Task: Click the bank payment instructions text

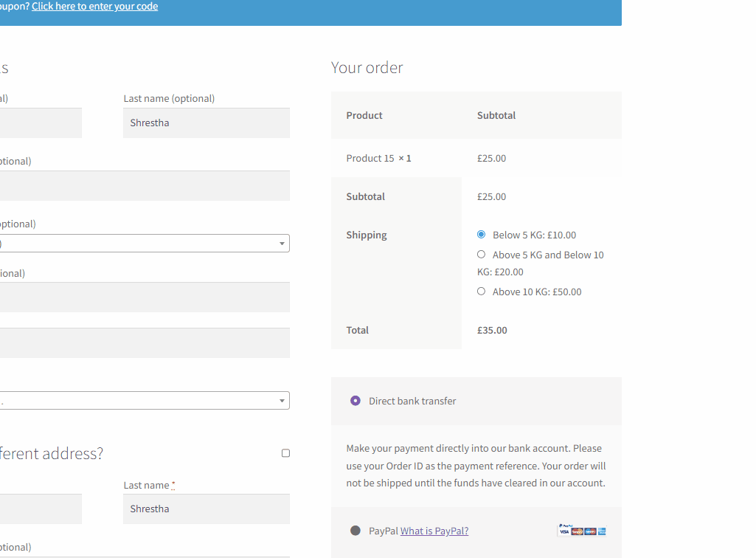Action: 476,466
